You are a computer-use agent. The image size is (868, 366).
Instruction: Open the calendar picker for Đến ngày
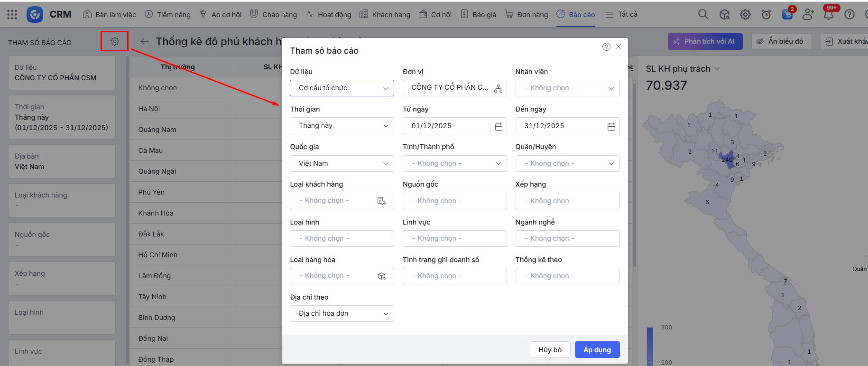click(x=611, y=126)
